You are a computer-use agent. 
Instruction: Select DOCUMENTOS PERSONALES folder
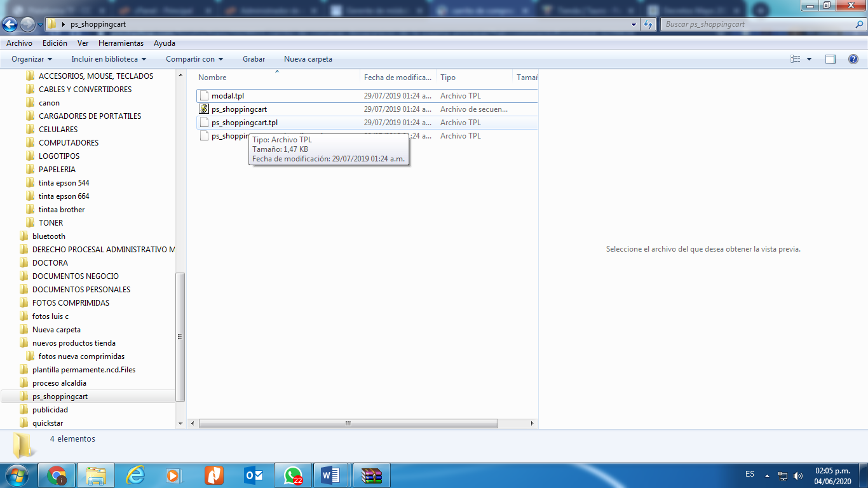click(x=81, y=290)
